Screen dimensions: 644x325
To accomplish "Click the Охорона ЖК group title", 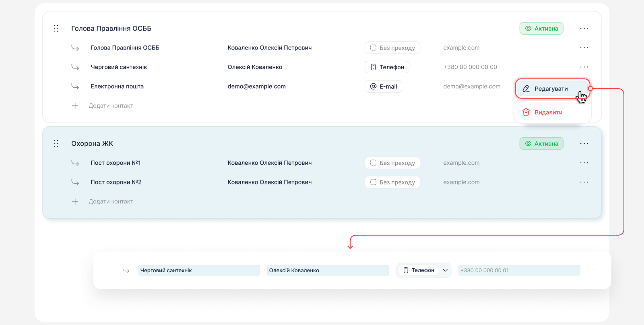I will 92,143.
